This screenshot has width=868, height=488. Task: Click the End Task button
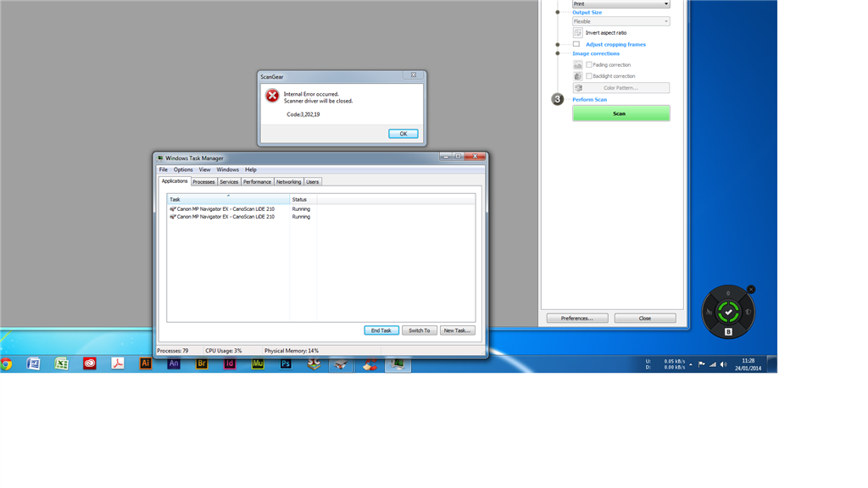(381, 330)
